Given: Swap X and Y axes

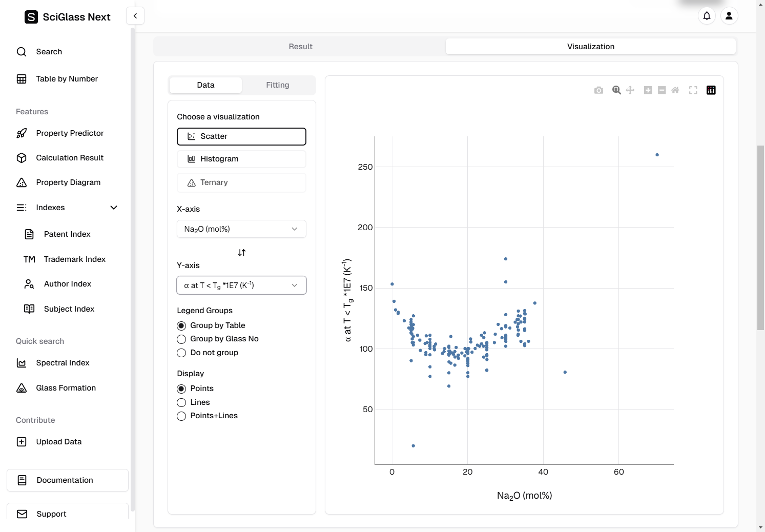Looking at the screenshot, I should click(242, 253).
